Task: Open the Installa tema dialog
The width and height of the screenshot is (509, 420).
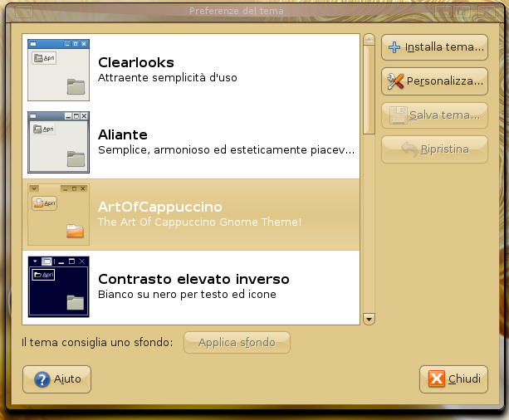Action: coord(434,47)
